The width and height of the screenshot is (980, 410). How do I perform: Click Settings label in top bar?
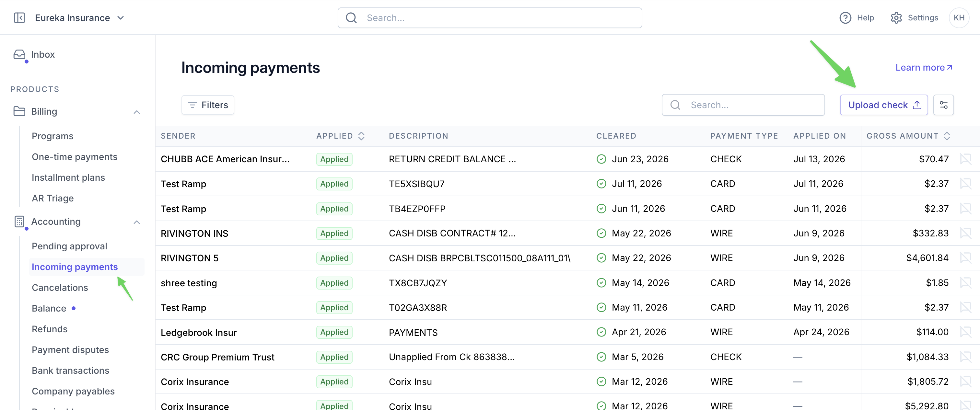click(x=923, y=18)
